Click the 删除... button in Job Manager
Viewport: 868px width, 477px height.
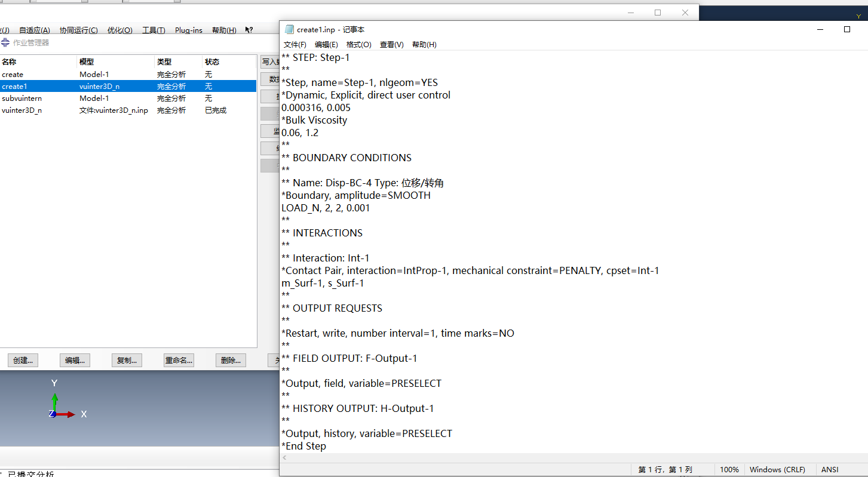coord(231,360)
